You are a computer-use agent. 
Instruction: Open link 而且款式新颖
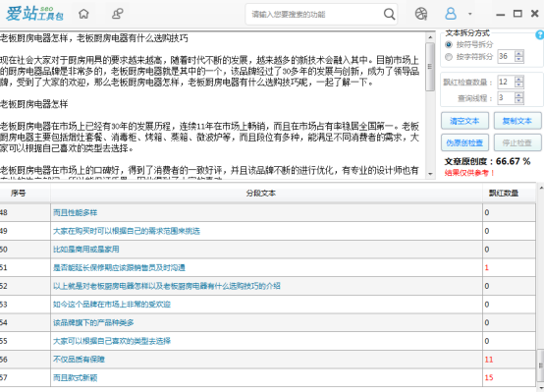(x=75, y=378)
